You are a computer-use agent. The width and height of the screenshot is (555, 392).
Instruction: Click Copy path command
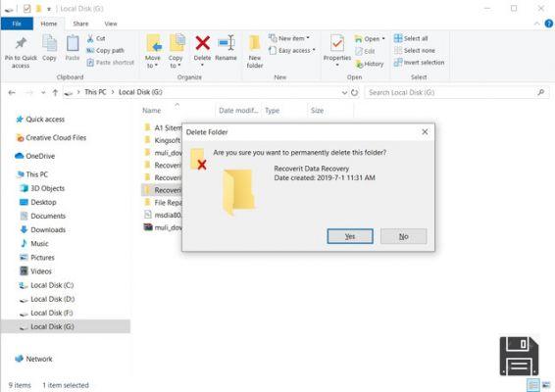(x=106, y=51)
